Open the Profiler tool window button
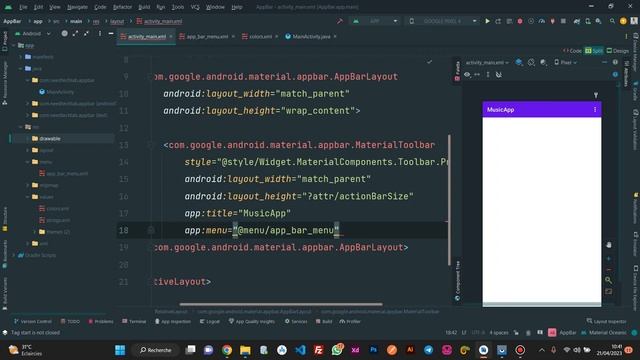This screenshot has width=640, height=360. click(x=350, y=322)
